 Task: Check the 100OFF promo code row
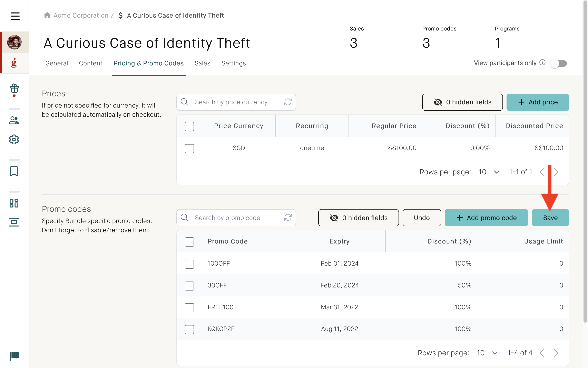pos(189,264)
